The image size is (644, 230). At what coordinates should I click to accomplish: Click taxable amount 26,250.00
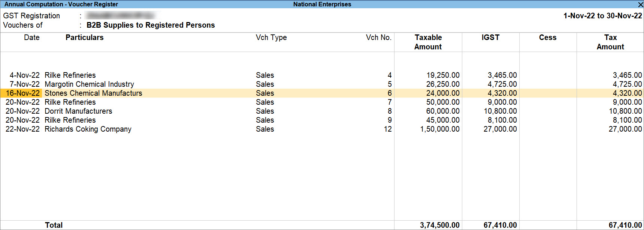point(443,84)
